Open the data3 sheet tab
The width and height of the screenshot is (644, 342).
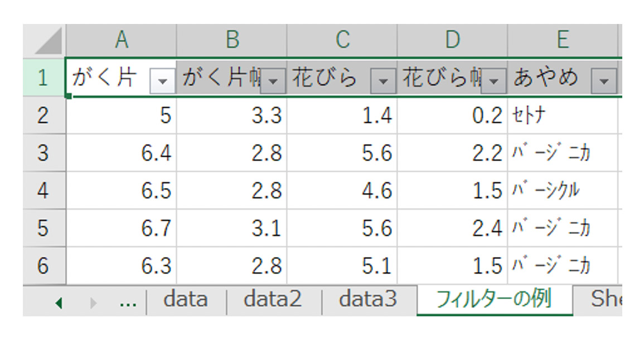[368, 300]
